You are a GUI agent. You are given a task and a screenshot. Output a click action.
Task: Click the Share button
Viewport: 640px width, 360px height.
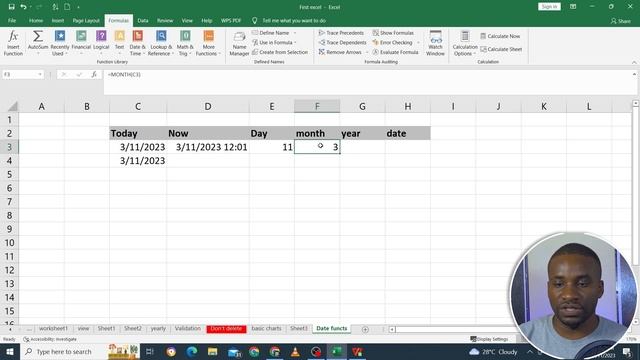pos(620,21)
